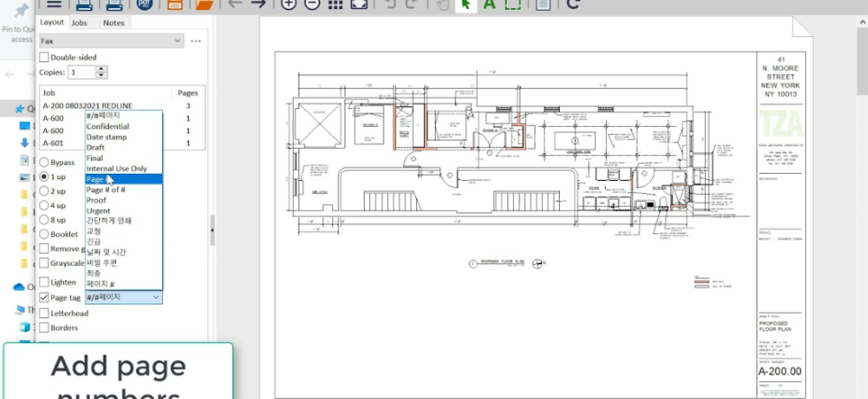Choose "Page # of #" from list
868x399 pixels.
pyautogui.click(x=105, y=190)
